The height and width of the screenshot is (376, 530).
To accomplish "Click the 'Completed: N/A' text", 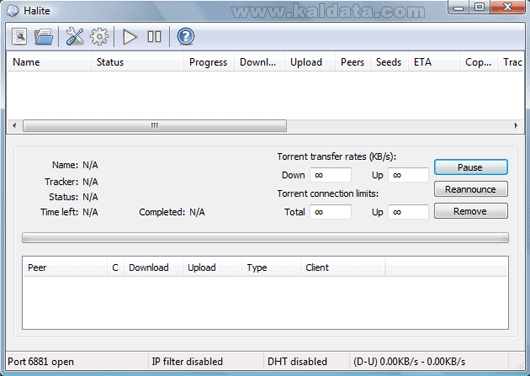I will [172, 212].
